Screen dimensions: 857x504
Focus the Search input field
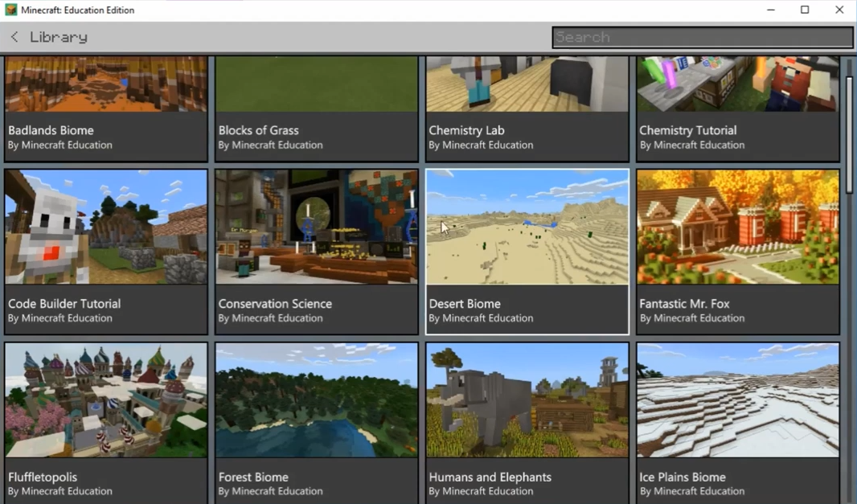(703, 37)
